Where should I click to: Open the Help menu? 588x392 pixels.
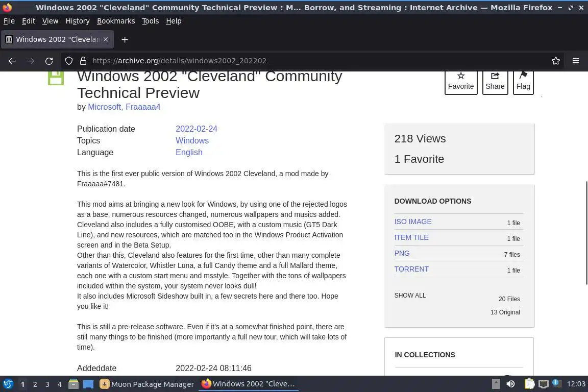point(174,21)
